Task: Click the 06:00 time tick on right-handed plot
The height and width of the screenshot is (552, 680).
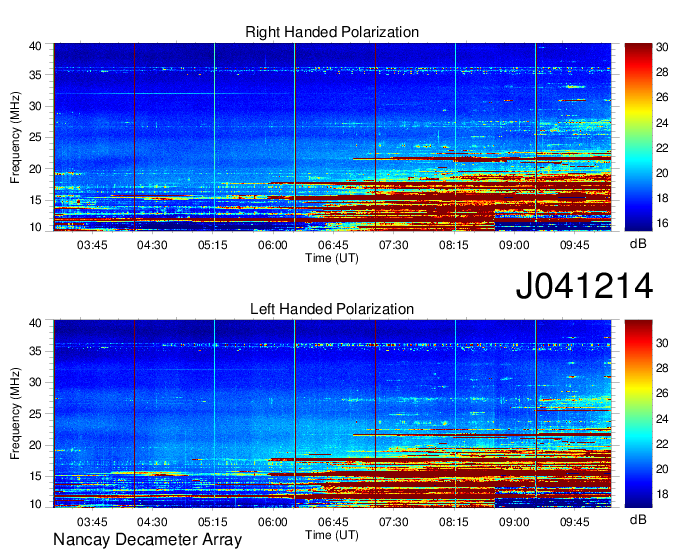Action: (273, 245)
